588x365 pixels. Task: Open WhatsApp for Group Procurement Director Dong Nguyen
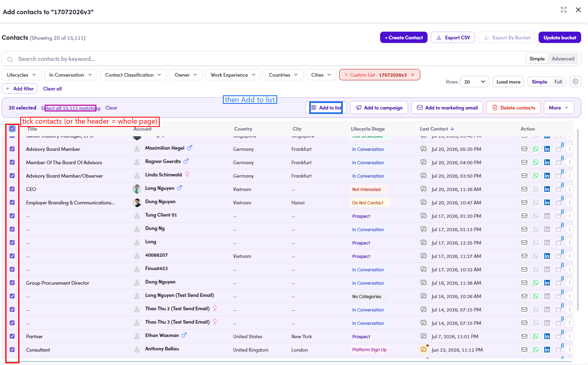pos(536,283)
